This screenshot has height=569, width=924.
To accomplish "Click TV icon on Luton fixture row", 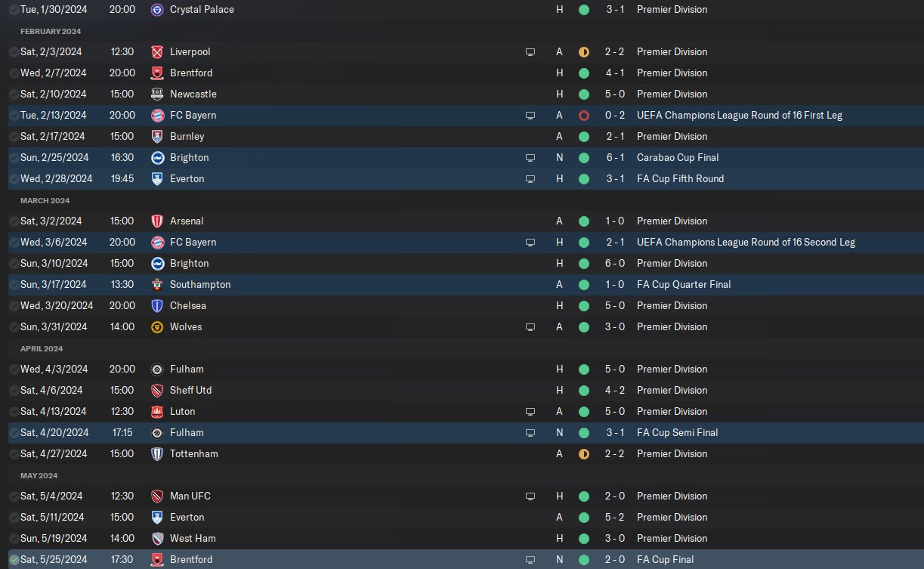I will [x=530, y=412].
